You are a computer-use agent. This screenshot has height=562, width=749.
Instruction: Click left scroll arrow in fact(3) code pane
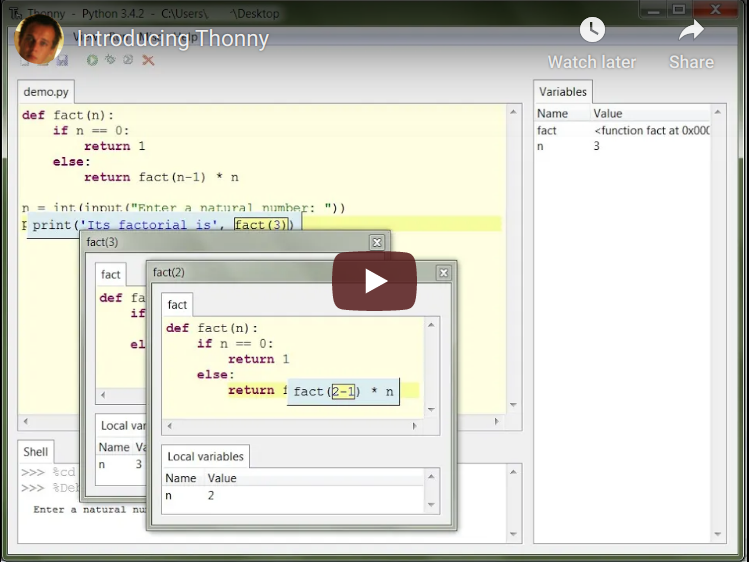point(103,395)
